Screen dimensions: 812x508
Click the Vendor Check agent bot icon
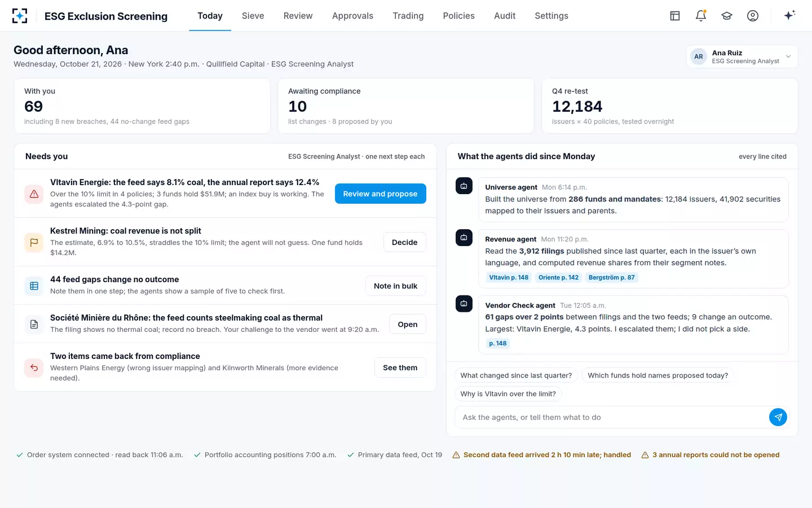(x=464, y=304)
